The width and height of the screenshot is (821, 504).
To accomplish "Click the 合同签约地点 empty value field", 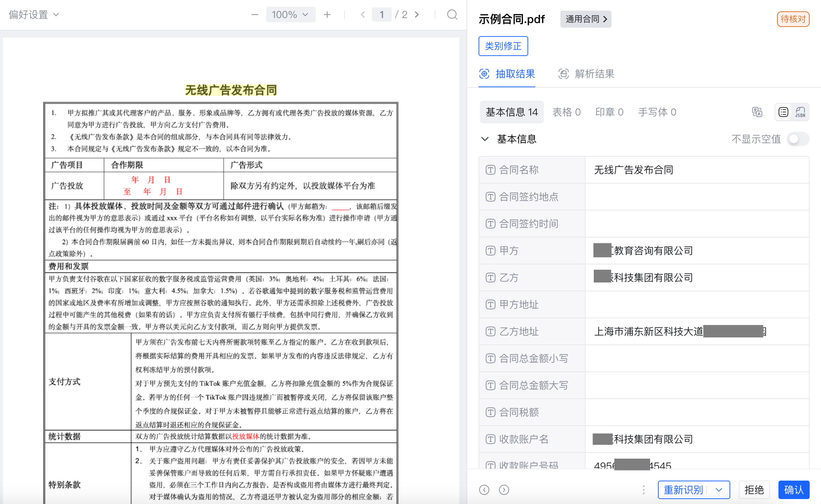I will point(697,197).
